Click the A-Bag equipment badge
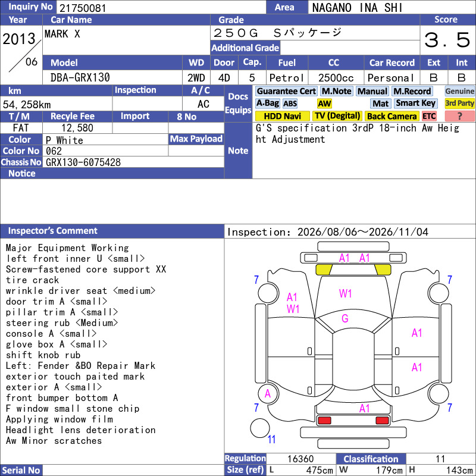The image size is (476, 476). point(267,103)
